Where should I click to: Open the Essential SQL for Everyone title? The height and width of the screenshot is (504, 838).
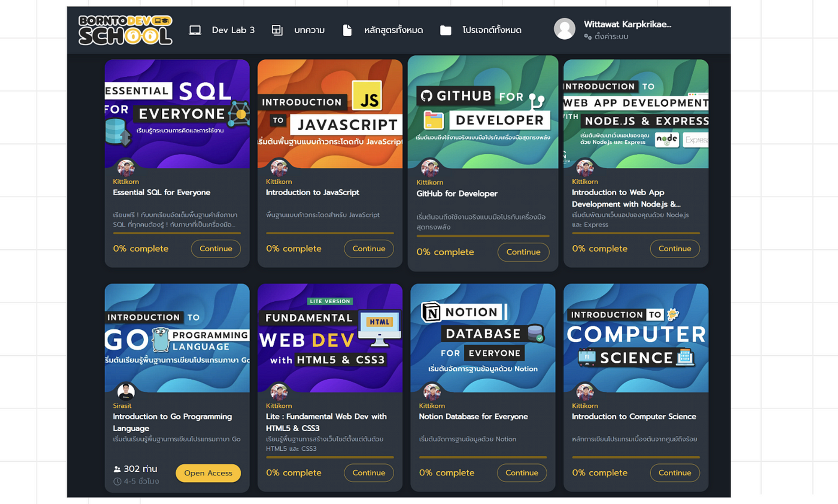coord(161,192)
